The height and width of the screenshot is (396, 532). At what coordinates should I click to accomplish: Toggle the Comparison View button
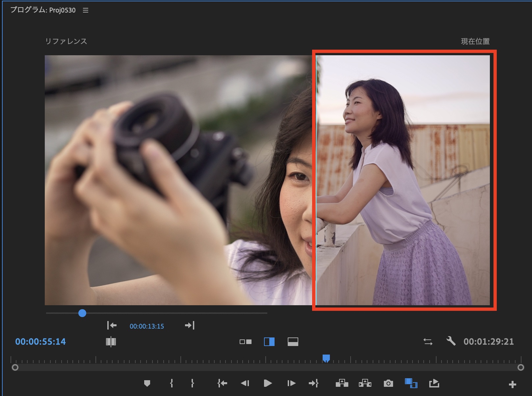[411, 383]
